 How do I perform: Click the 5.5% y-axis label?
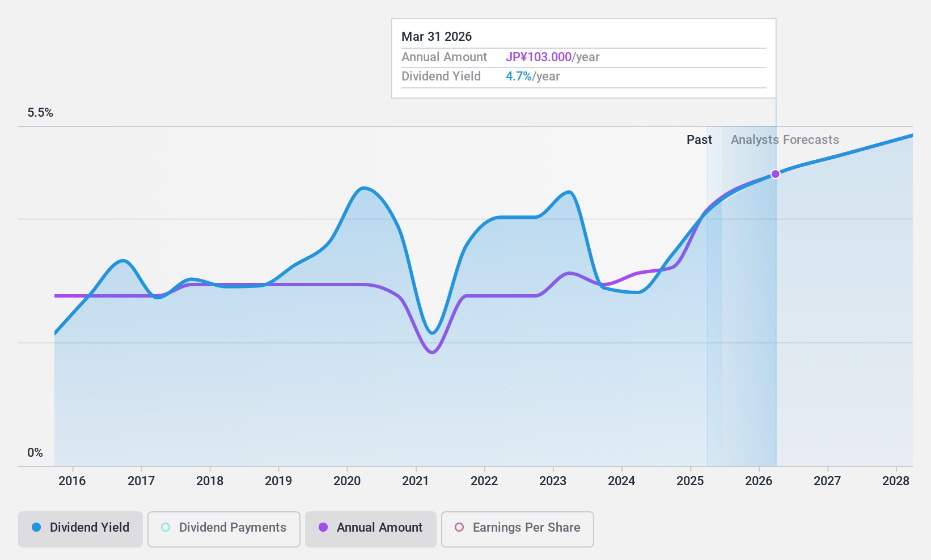coord(40,113)
